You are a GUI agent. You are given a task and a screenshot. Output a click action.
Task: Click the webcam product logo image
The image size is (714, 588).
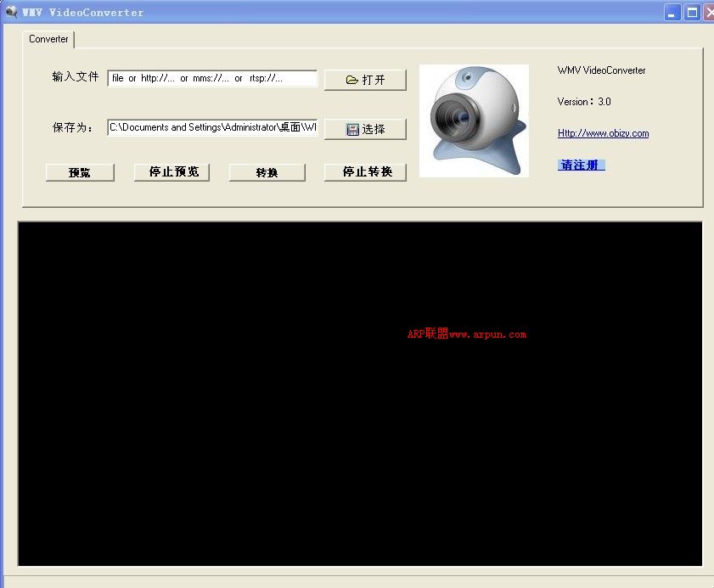[473, 120]
